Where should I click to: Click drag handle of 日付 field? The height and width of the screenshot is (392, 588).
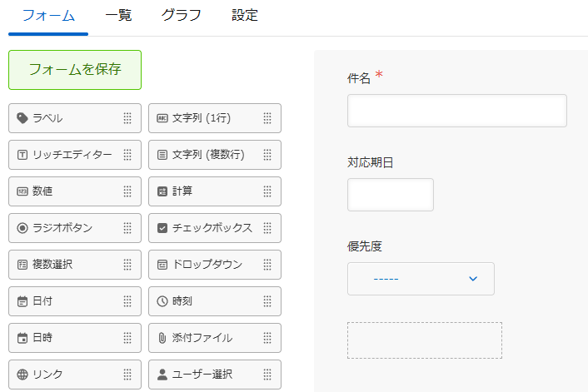coord(127,301)
